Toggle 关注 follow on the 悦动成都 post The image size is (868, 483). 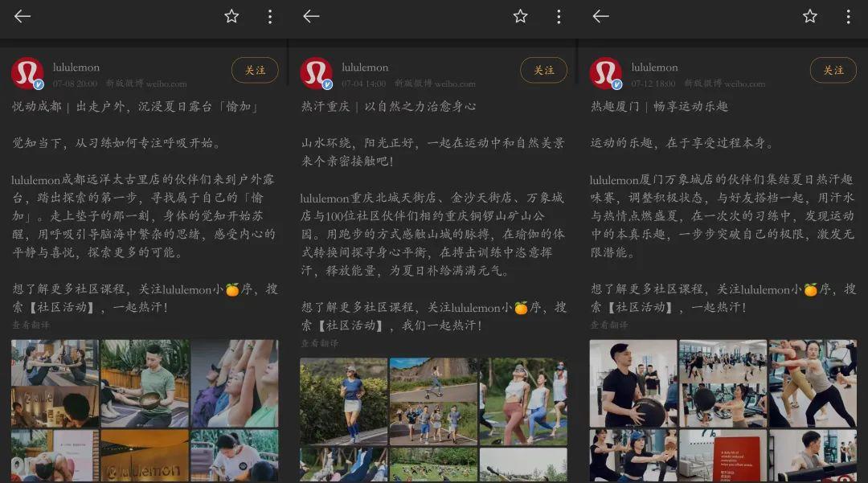pyautogui.click(x=255, y=71)
